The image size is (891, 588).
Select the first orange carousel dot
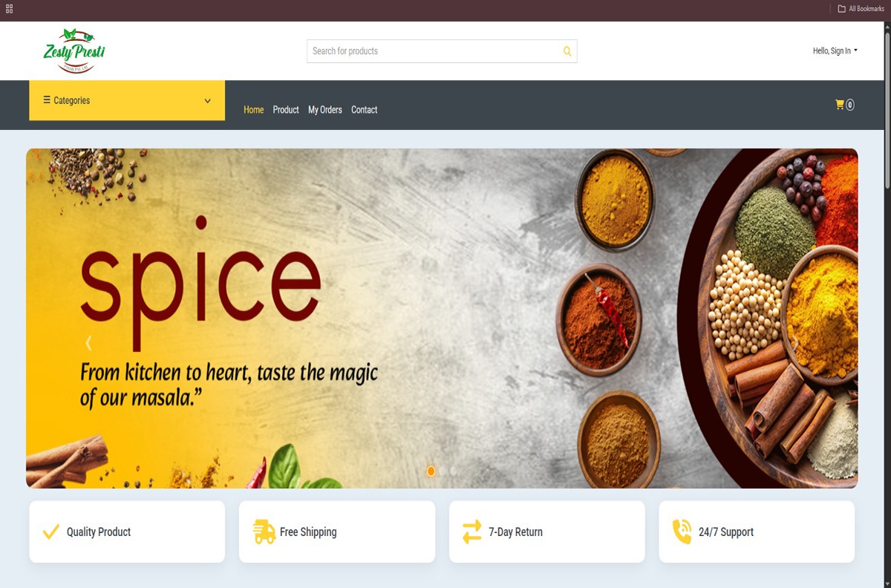pos(431,471)
